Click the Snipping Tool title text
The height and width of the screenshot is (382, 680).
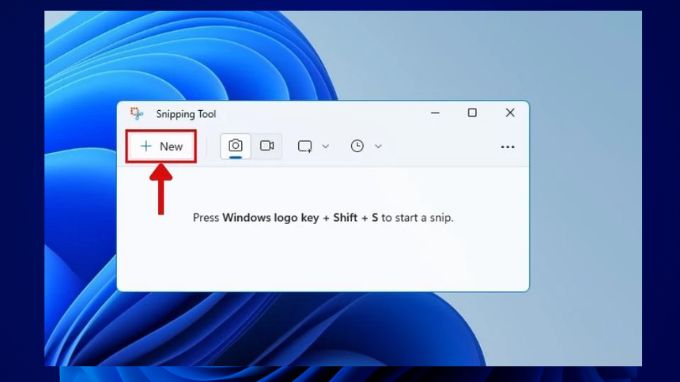click(x=186, y=114)
